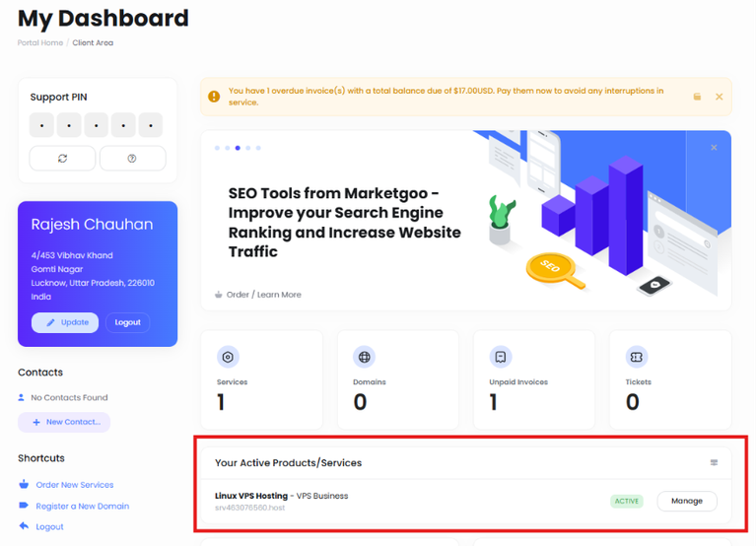This screenshot has height=546, width=756.
Task: Click the person icon beside No Contacts Found
Action: coord(22,397)
